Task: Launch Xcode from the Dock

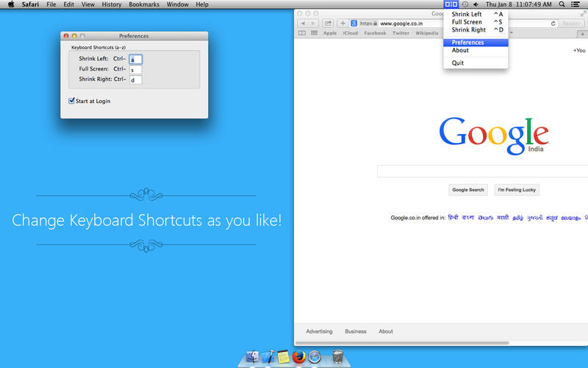Action: [268, 357]
